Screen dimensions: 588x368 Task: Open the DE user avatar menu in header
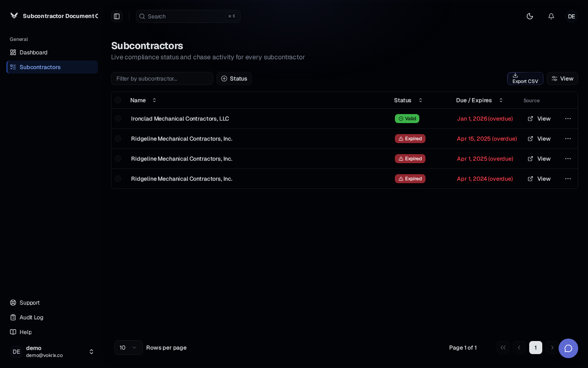point(572,16)
